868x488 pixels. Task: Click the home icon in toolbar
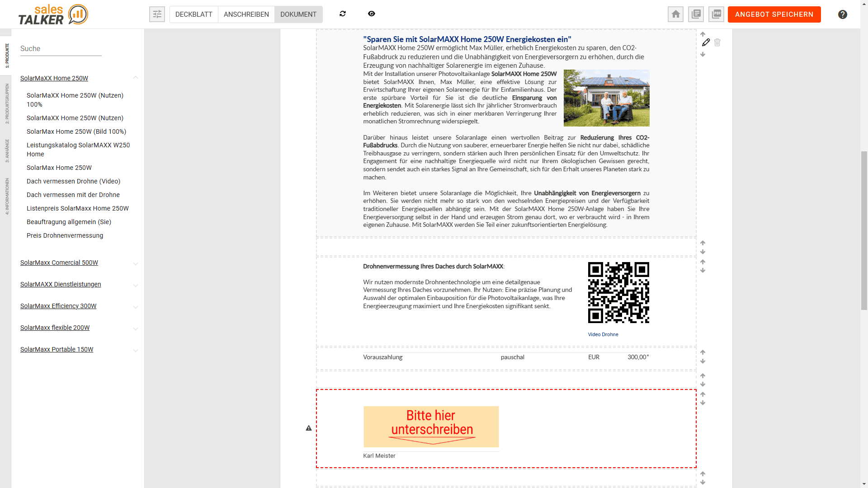675,14
